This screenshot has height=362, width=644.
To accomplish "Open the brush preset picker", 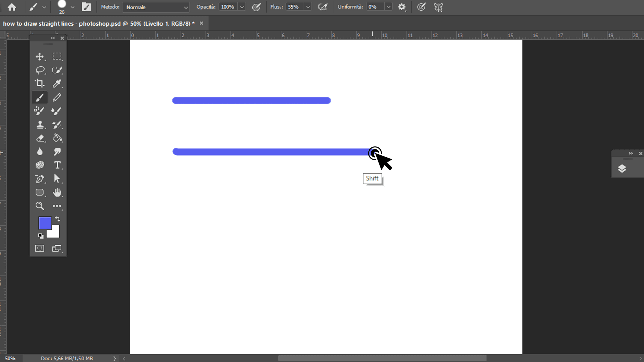I will coord(63,7).
